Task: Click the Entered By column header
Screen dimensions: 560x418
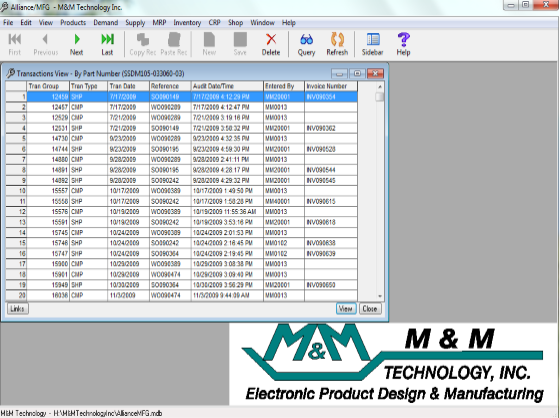Action: click(284, 86)
